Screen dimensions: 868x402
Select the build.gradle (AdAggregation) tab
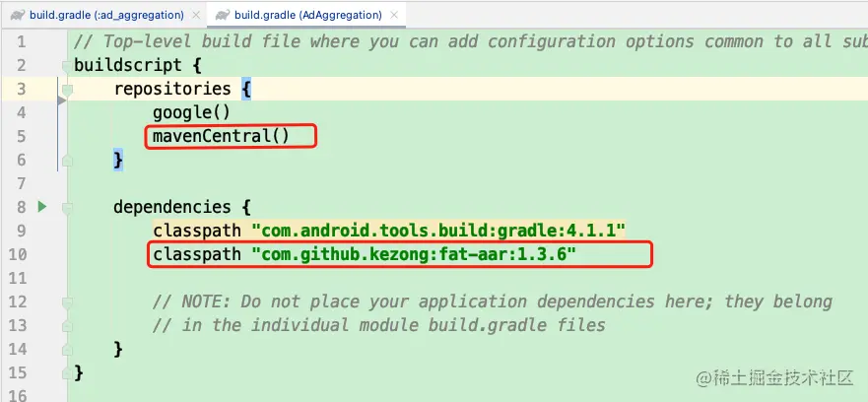[307, 15]
